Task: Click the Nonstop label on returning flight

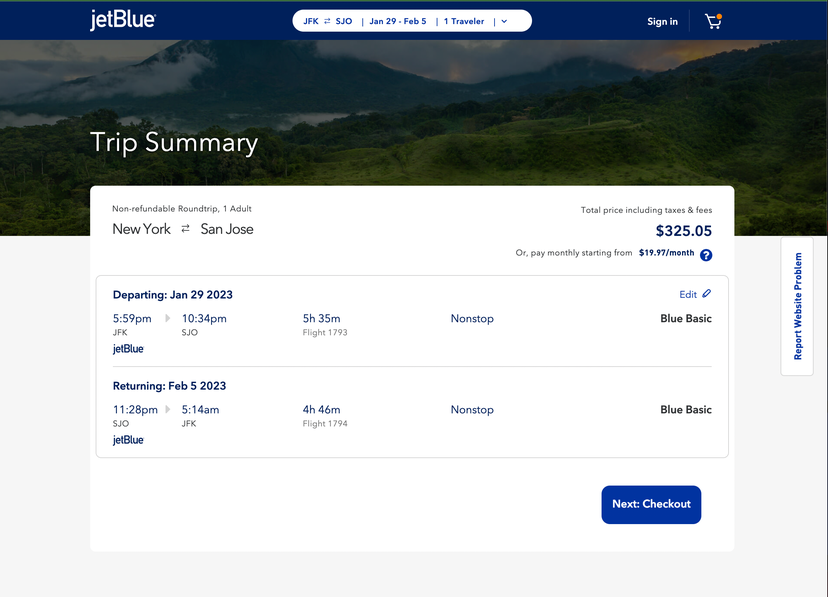Action: pyautogui.click(x=471, y=409)
